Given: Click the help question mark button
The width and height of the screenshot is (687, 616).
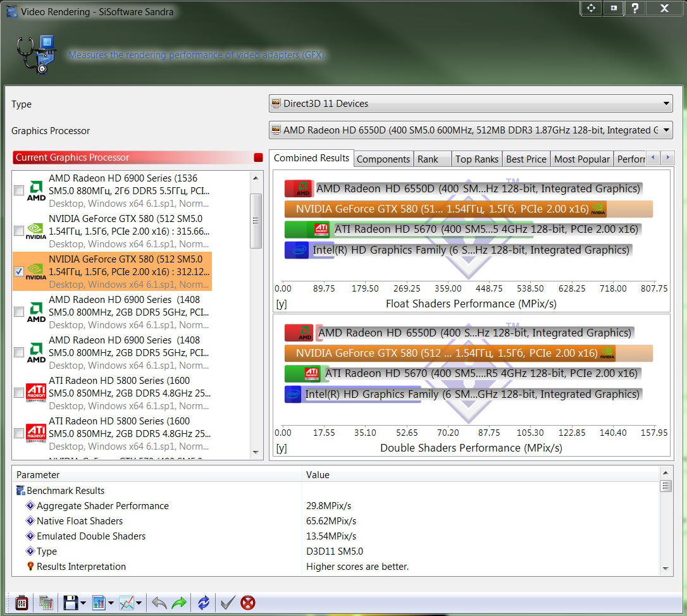Looking at the screenshot, I should [635, 8].
